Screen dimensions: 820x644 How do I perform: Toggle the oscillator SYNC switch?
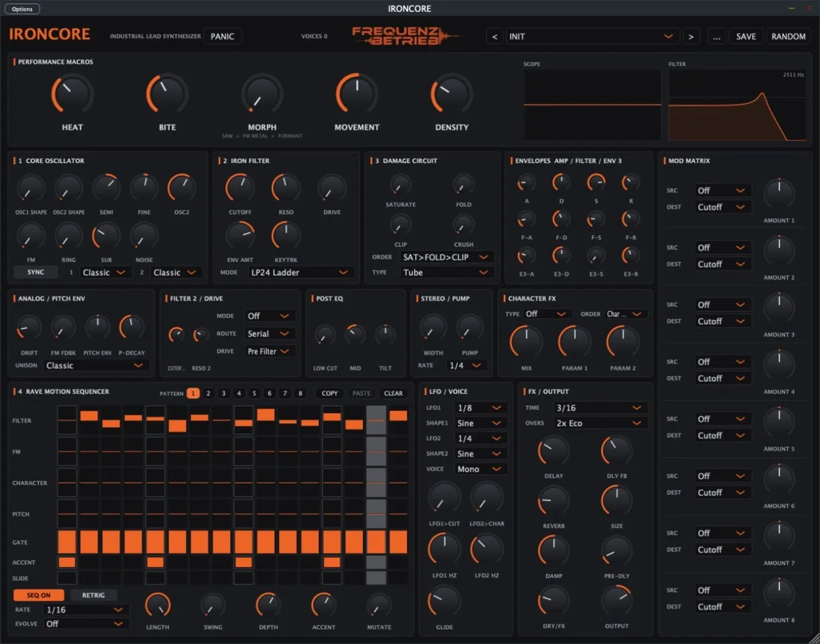click(36, 272)
